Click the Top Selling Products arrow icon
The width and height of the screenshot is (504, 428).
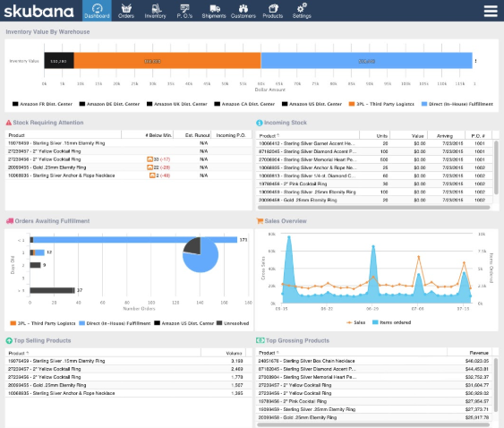pos(9,340)
